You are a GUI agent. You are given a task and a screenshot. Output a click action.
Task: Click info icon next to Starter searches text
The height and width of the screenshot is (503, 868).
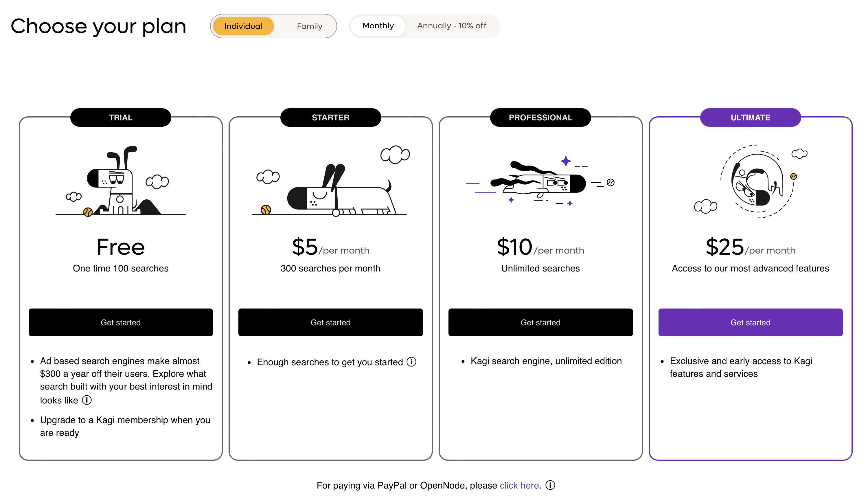pos(411,362)
